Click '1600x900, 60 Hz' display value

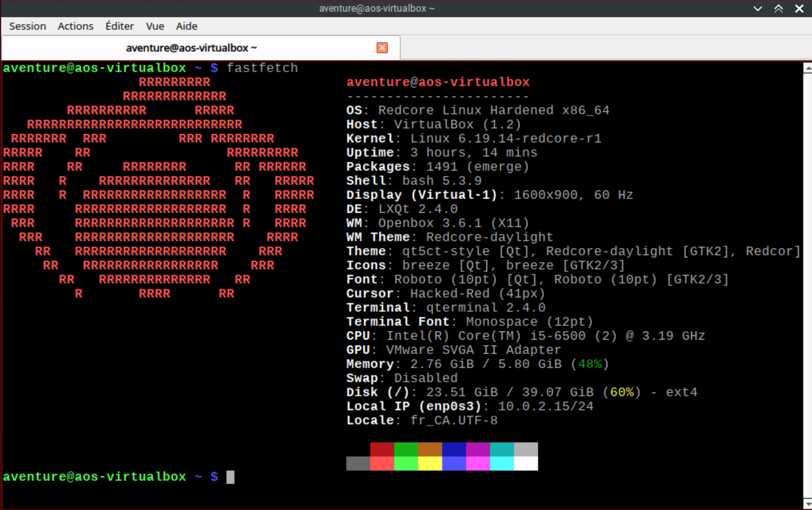[x=573, y=195]
